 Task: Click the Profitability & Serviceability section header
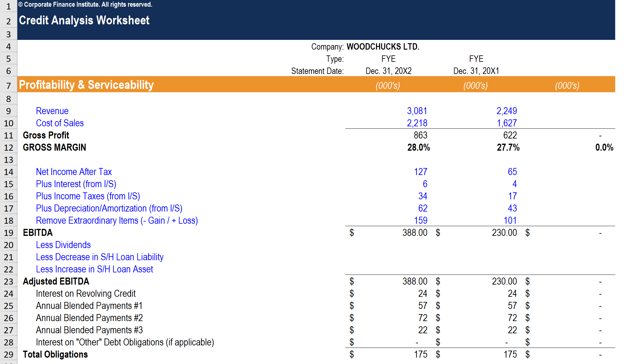[86, 85]
